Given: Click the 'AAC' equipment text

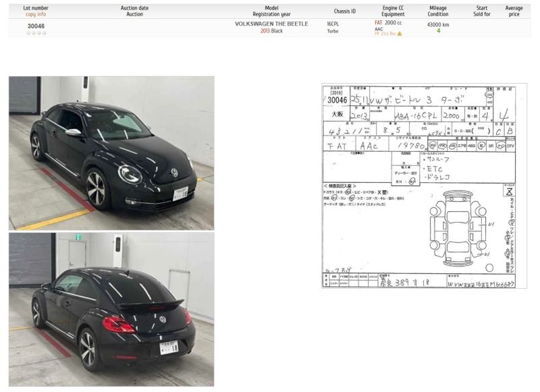Looking at the screenshot, I should coord(379,29).
